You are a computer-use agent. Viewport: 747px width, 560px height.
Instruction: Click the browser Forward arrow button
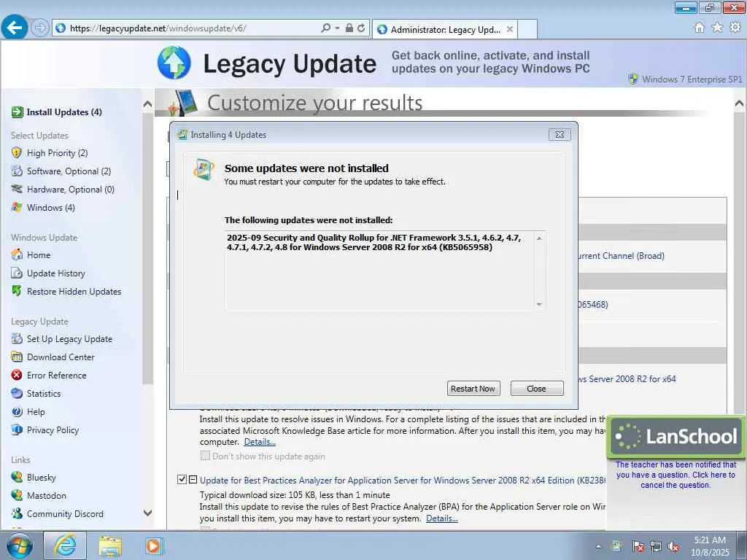point(40,28)
